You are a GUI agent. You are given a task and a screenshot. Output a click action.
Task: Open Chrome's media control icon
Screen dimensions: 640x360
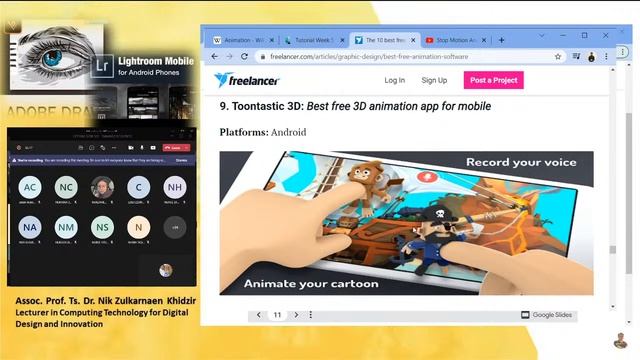tap(576, 56)
